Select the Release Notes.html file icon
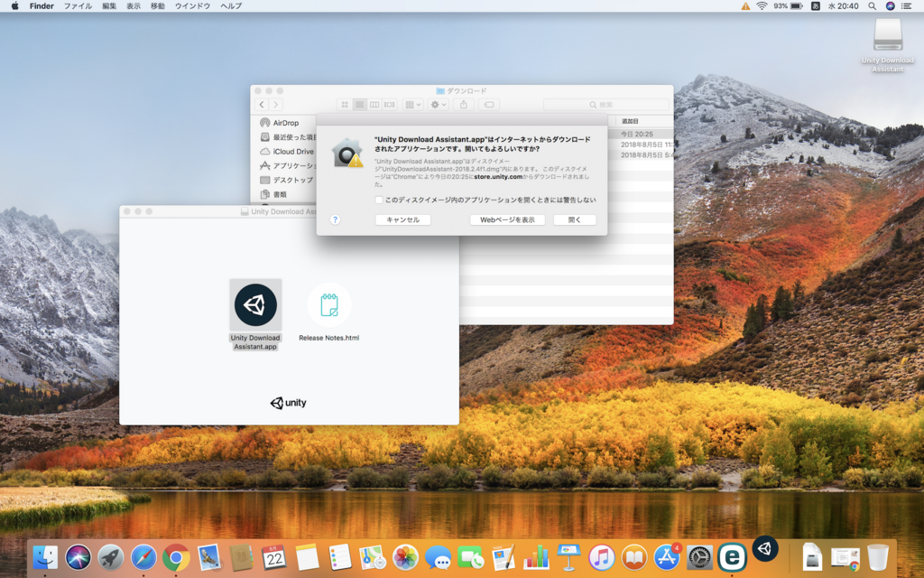The image size is (924, 578). pos(328,305)
